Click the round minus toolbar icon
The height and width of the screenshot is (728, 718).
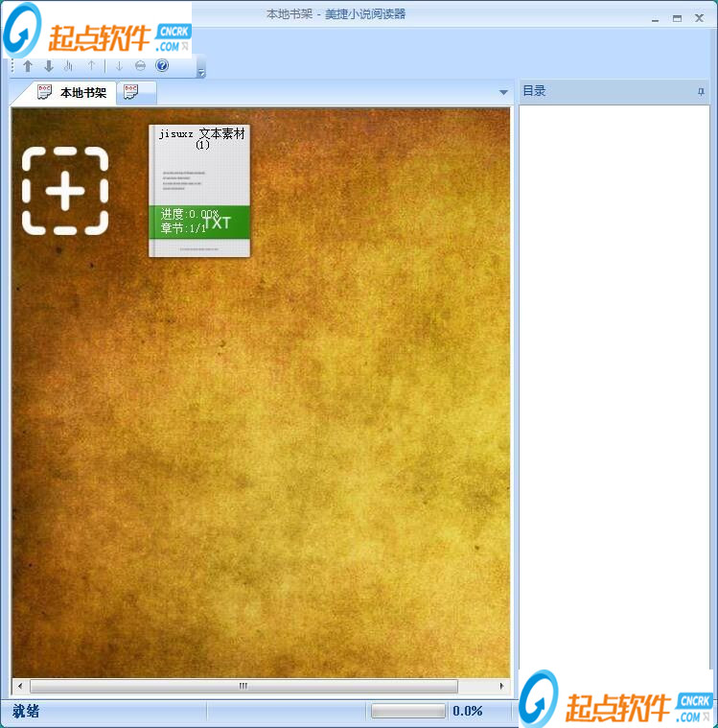click(140, 66)
